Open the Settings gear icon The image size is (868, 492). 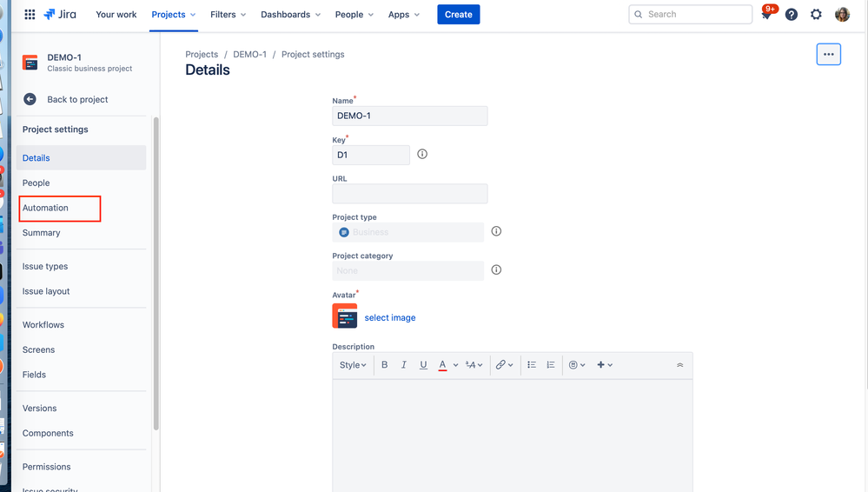[816, 15]
